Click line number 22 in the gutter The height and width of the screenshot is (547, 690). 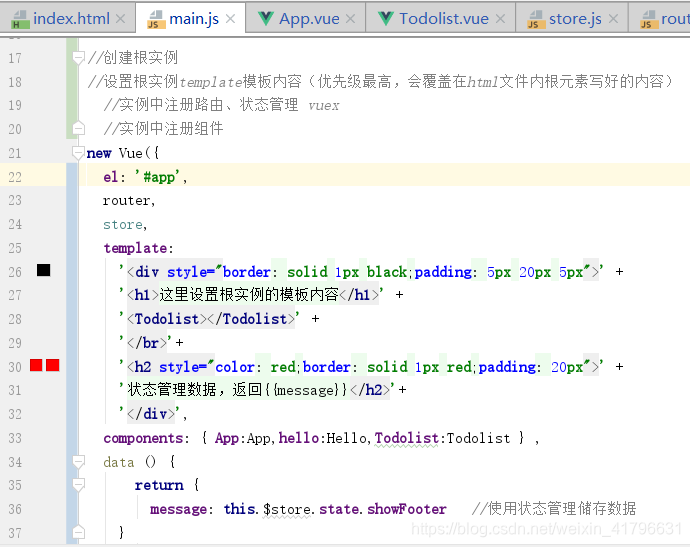(x=15, y=177)
